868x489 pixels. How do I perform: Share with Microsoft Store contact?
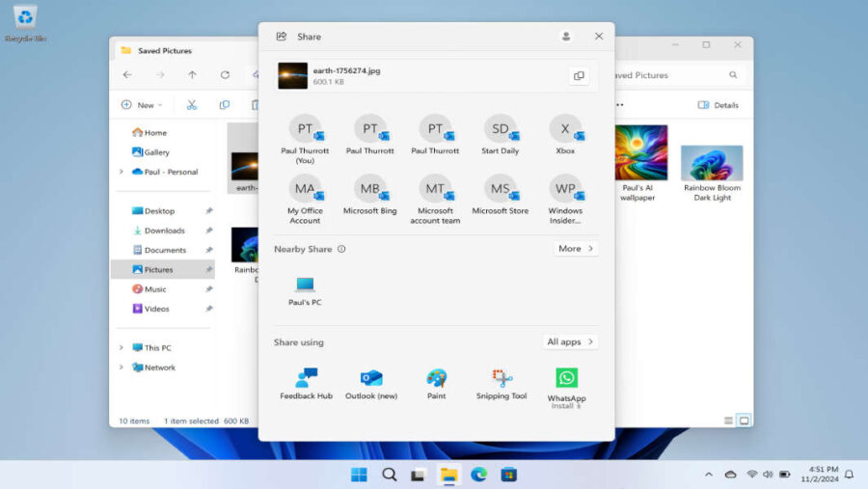tap(500, 195)
